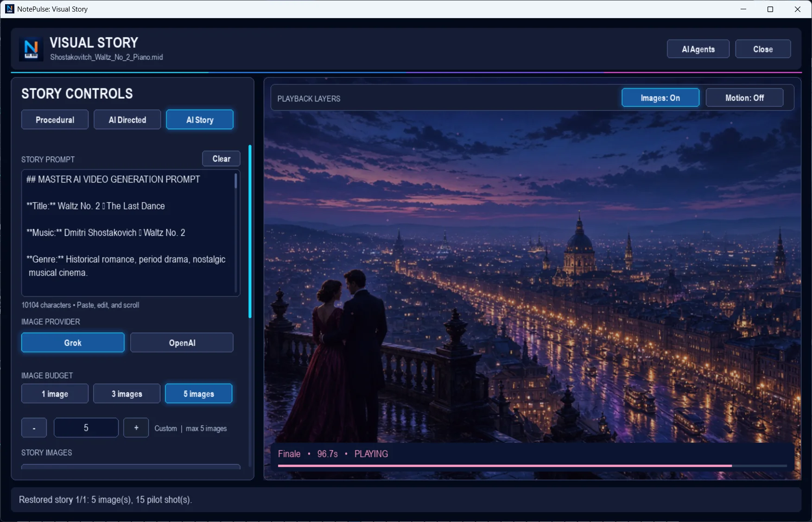
Task: Set image budget to 5 images
Action: [198, 394]
